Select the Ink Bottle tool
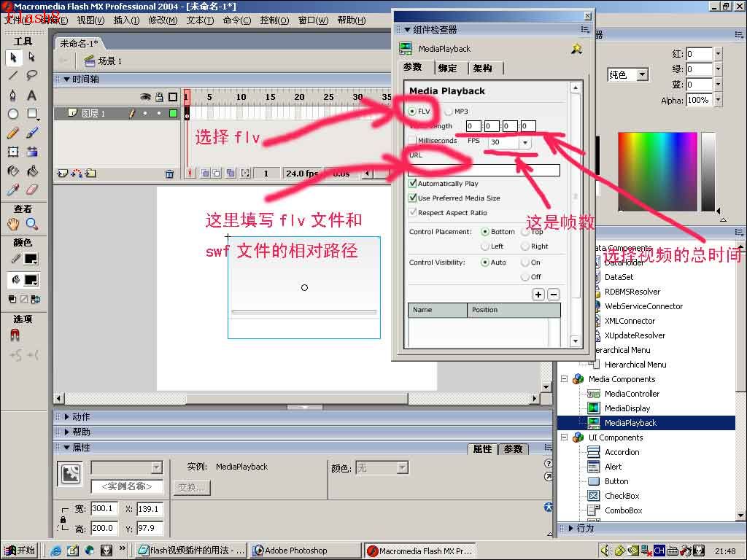The height and width of the screenshot is (560, 747). (x=13, y=171)
